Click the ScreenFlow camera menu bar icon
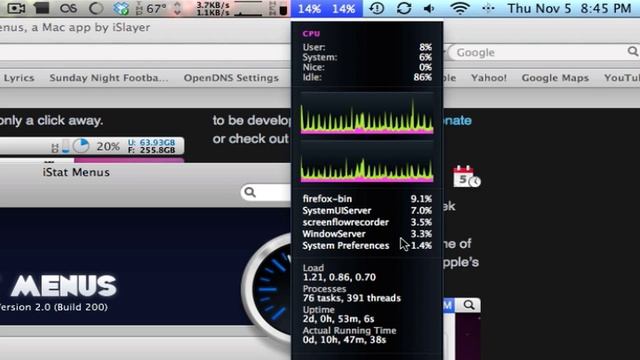640x360 pixels. click(x=16, y=8)
